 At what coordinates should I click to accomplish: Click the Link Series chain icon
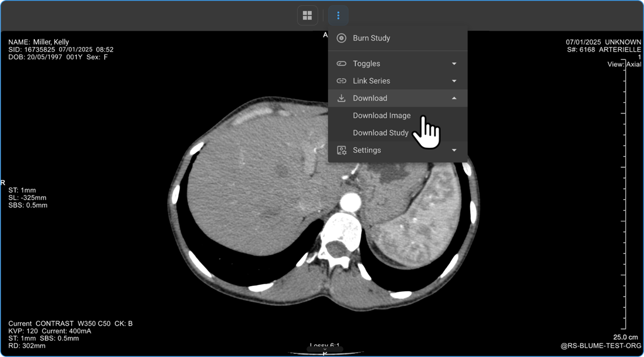pyautogui.click(x=341, y=81)
